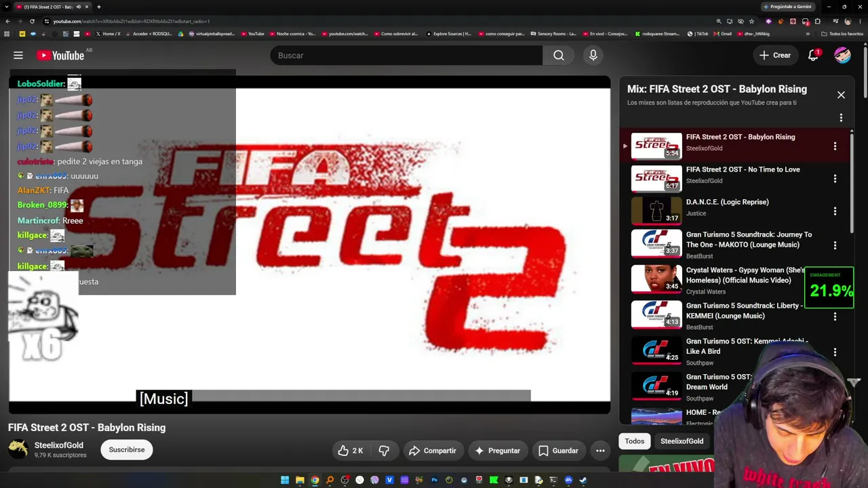
Task: Bookmark this page with star icon
Action: tap(751, 21)
